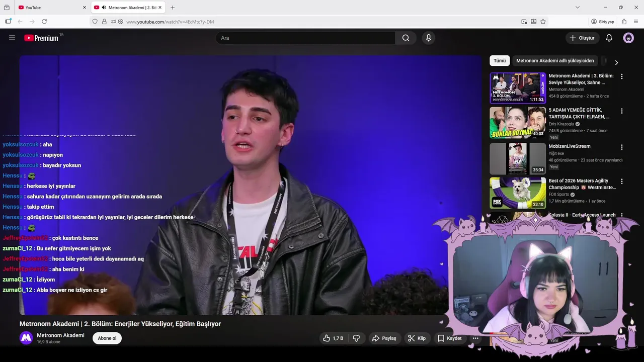Go forward in browser history
Viewport: 644px width, 362px height.
[32, 22]
